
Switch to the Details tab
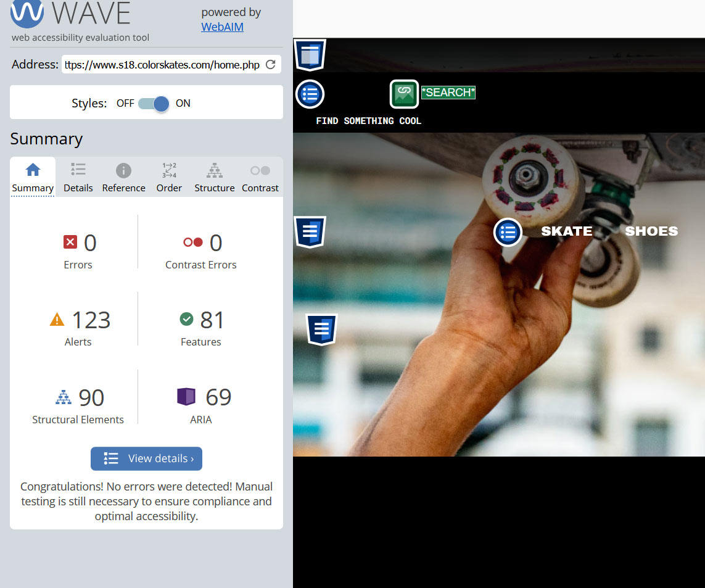(78, 177)
